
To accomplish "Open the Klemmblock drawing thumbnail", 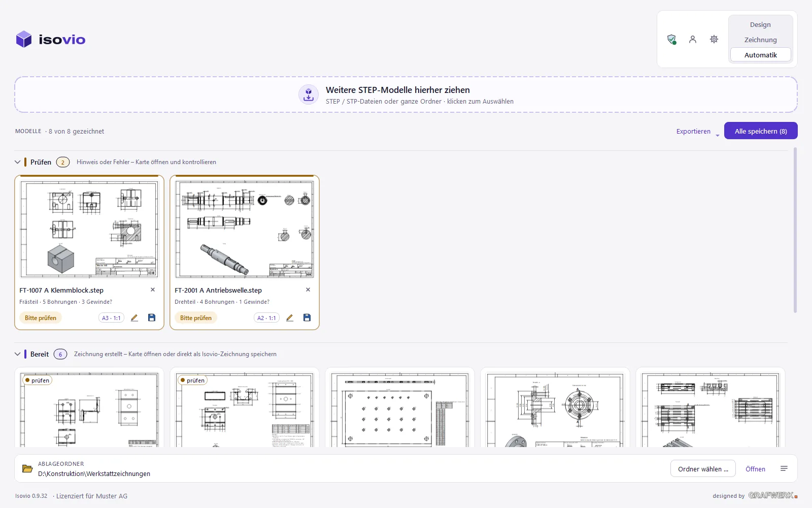I will [89, 230].
